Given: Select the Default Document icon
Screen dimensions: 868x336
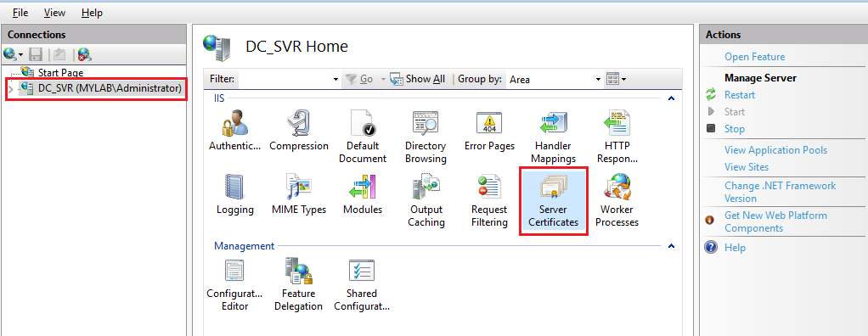Looking at the screenshot, I should tap(363, 123).
